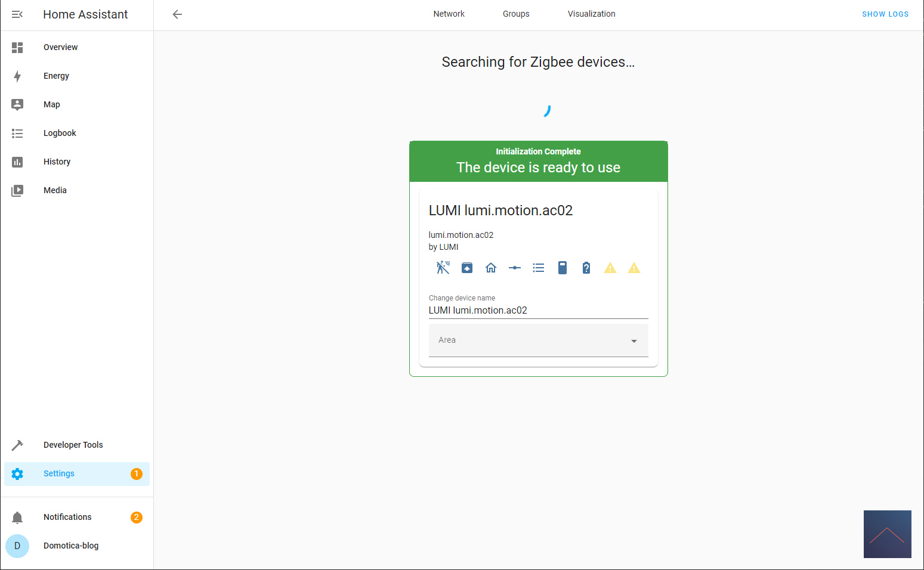
Task: Click the Overview dashboard icon
Action: pyautogui.click(x=17, y=47)
